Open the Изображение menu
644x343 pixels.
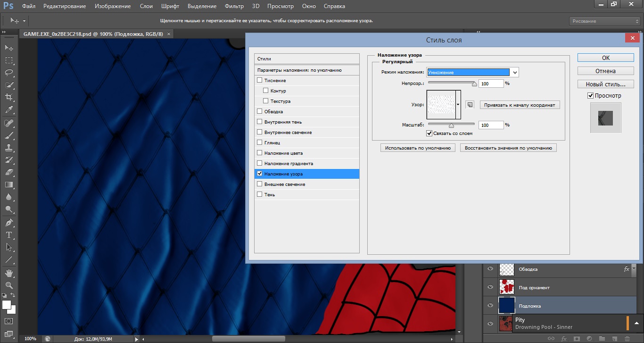tap(113, 6)
